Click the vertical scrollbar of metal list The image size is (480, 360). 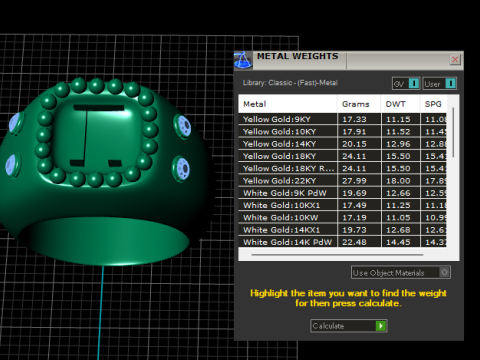tap(453, 132)
